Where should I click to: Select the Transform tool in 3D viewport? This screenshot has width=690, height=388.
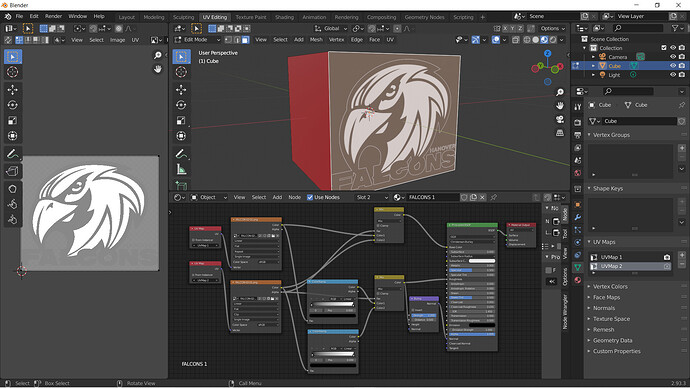point(181,136)
